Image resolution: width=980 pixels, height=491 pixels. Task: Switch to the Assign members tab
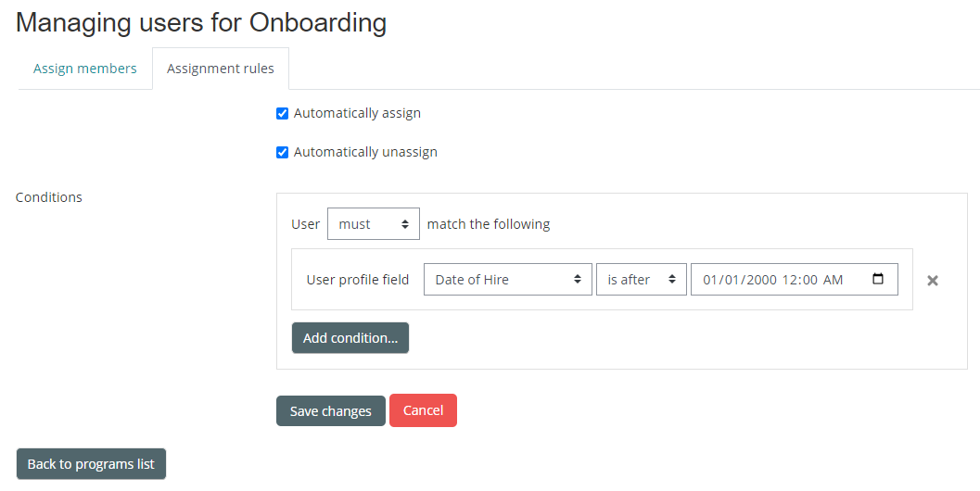click(85, 69)
